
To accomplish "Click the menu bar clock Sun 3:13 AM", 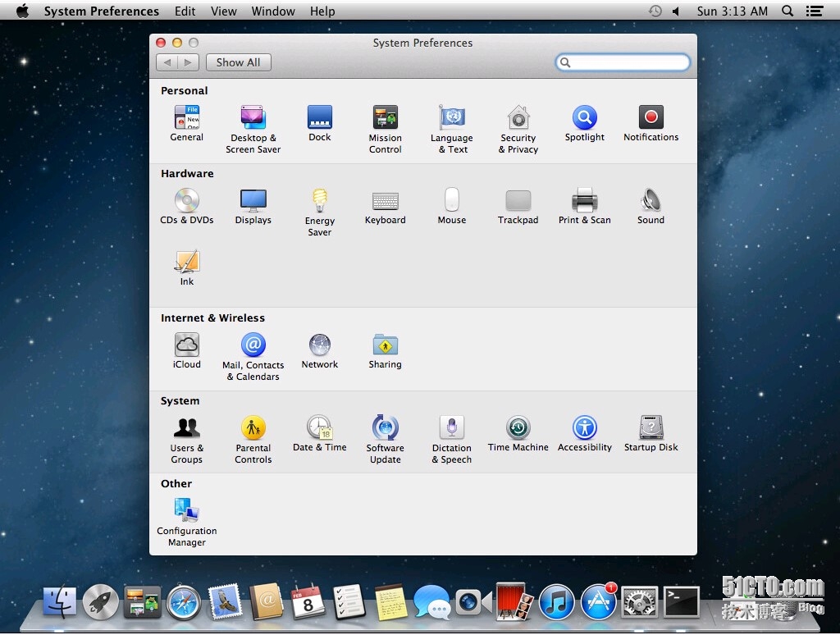I will (732, 11).
